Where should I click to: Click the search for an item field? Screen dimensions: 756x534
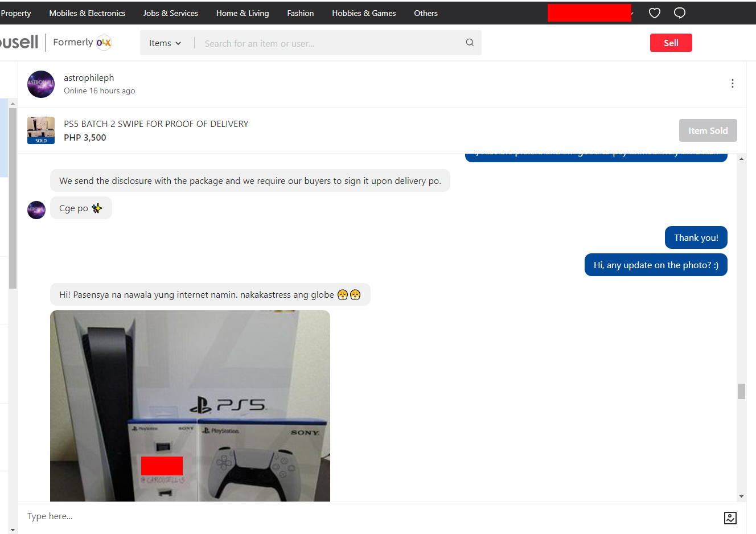(330, 43)
